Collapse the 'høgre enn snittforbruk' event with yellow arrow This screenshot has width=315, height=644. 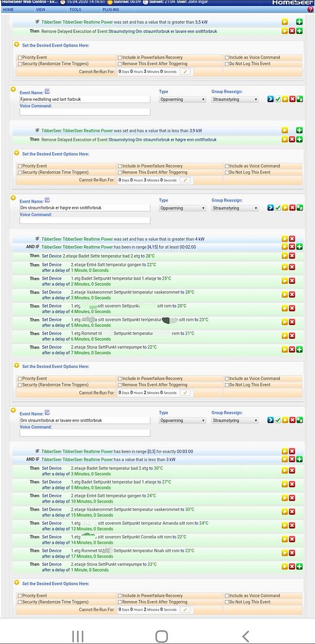[x=13, y=197]
